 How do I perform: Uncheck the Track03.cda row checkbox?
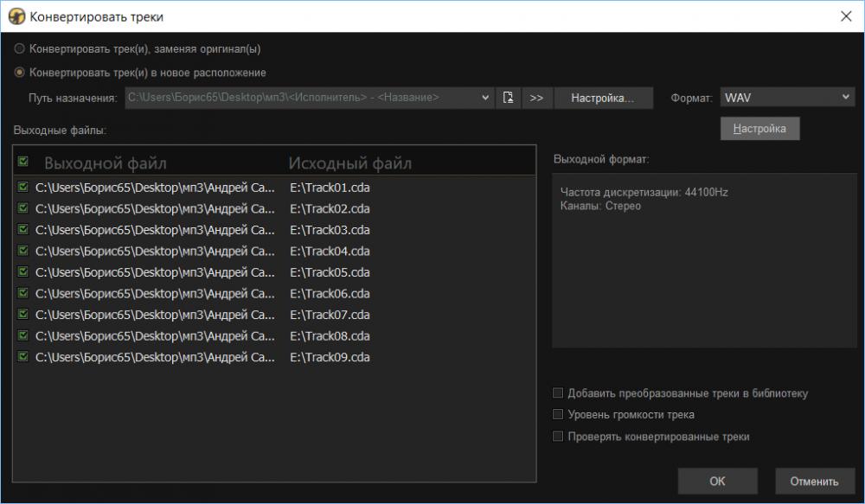[x=23, y=229]
